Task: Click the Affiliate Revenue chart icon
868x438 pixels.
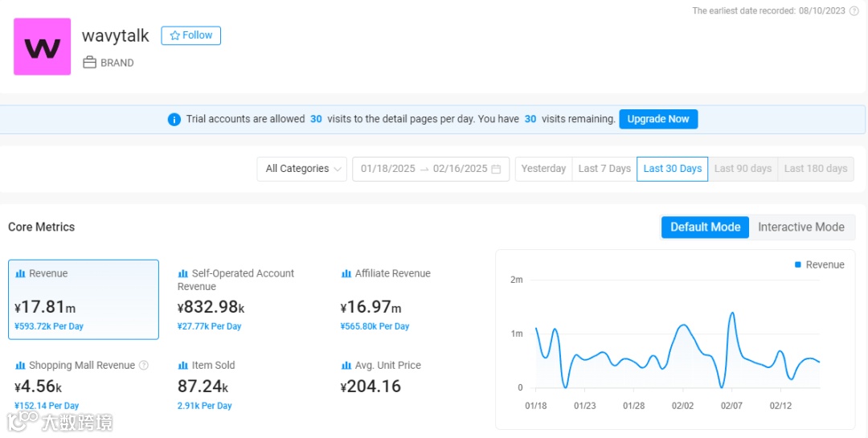Action: click(346, 273)
